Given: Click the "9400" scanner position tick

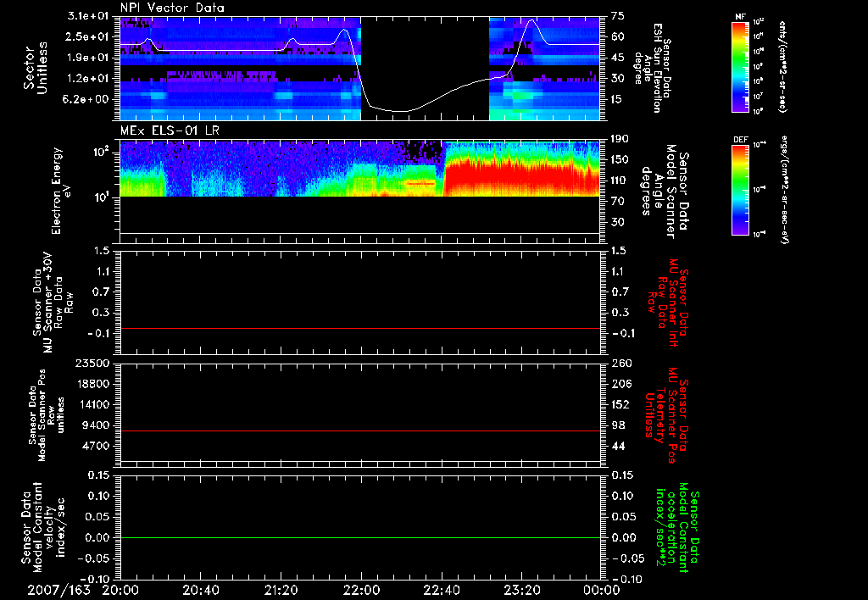Looking at the screenshot, I should [95, 425].
